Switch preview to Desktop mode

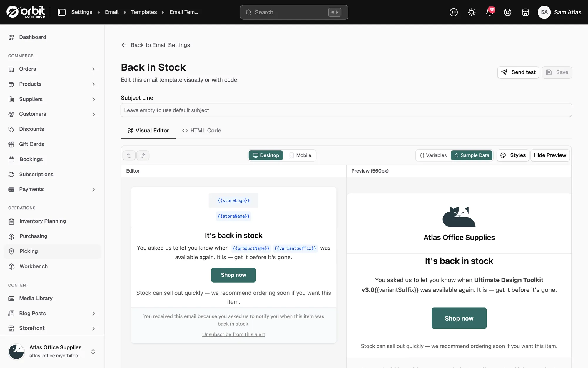point(266,155)
